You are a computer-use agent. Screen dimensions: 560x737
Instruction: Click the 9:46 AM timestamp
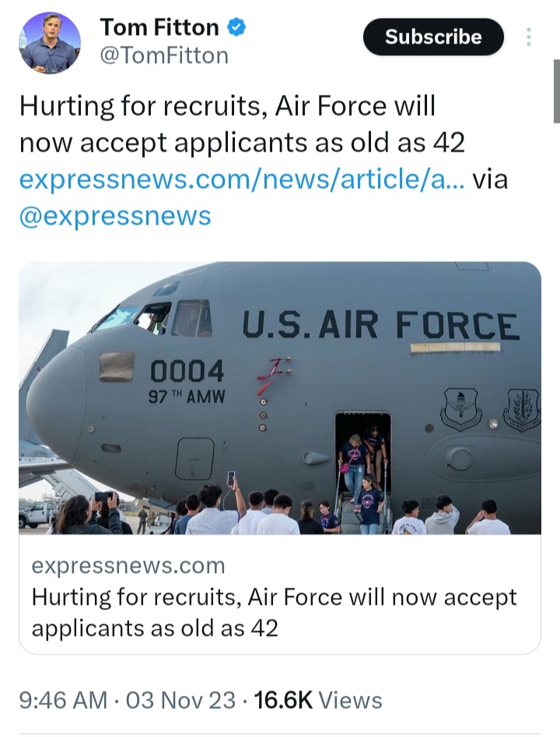64,700
